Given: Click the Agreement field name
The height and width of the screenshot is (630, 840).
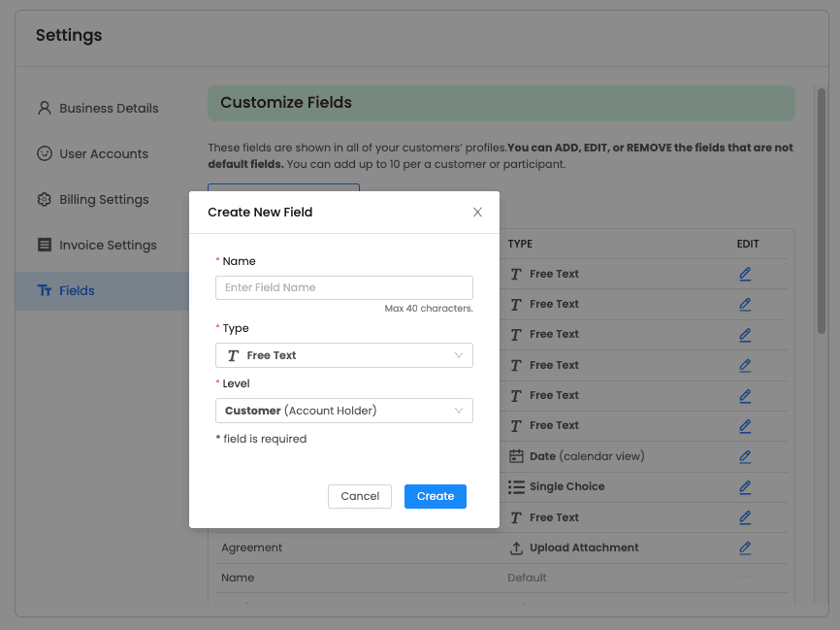Looking at the screenshot, I should (252, 547).
